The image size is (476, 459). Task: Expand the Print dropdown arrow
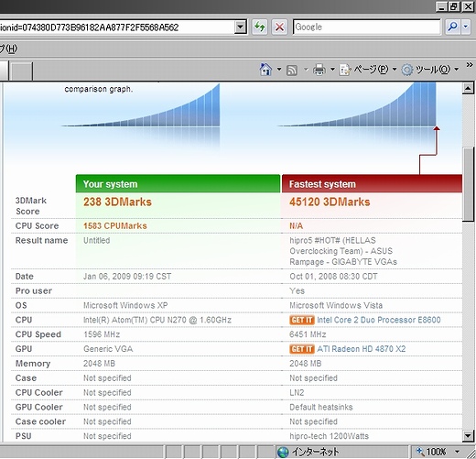(x=332, y=70)
